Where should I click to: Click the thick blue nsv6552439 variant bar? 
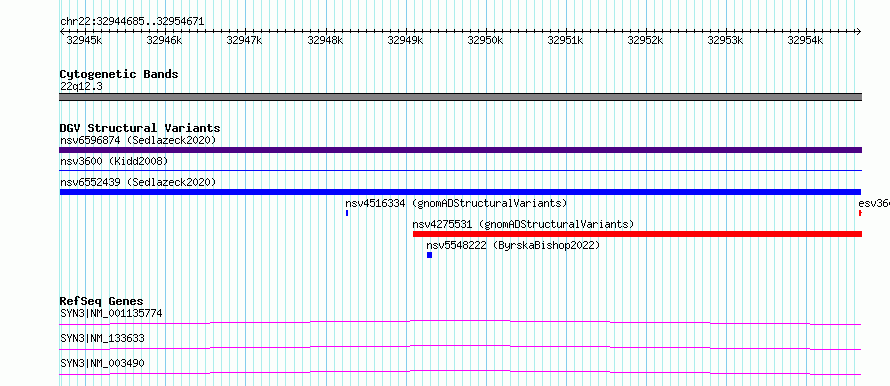pyautogui.click(x=460, y=192)
